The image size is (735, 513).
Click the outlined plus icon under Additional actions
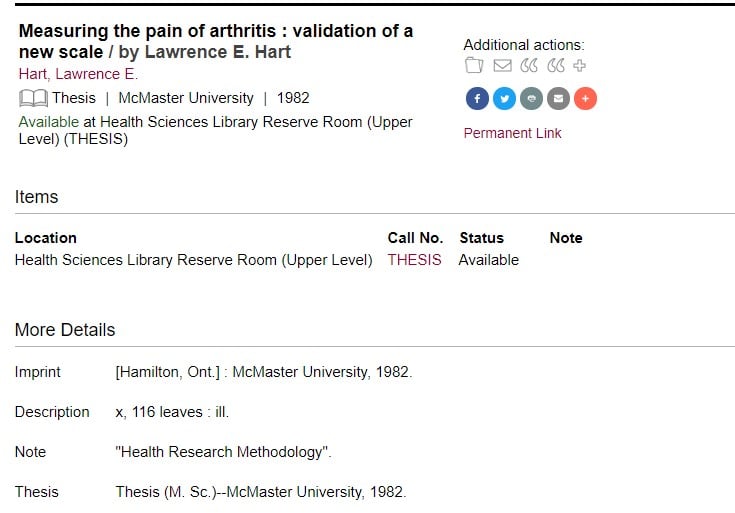(579, 66)
